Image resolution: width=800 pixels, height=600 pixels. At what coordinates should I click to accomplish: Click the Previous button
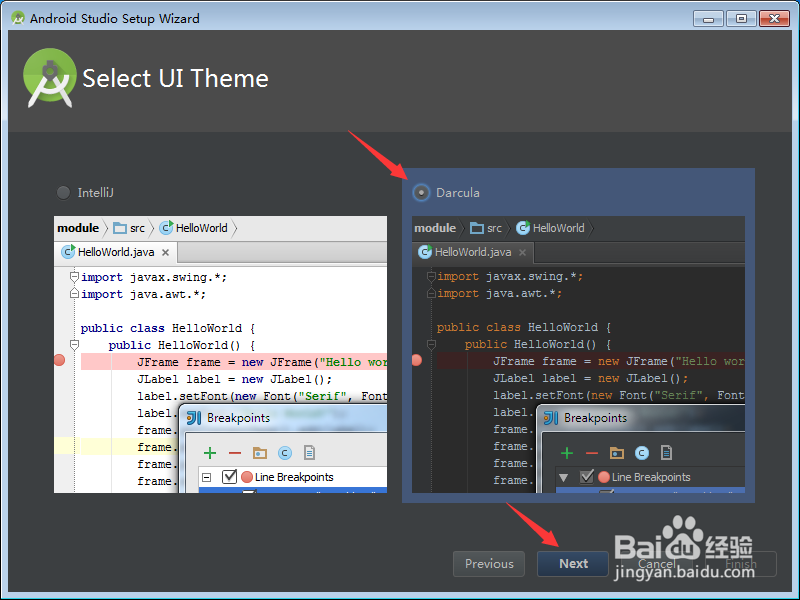click(x=489, y=564)
